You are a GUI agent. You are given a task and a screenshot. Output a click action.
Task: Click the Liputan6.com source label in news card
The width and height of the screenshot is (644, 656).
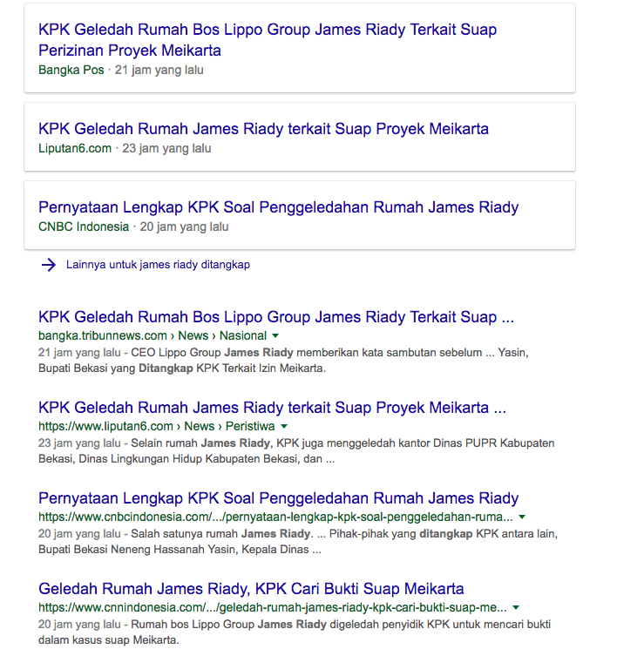[75, 148]
